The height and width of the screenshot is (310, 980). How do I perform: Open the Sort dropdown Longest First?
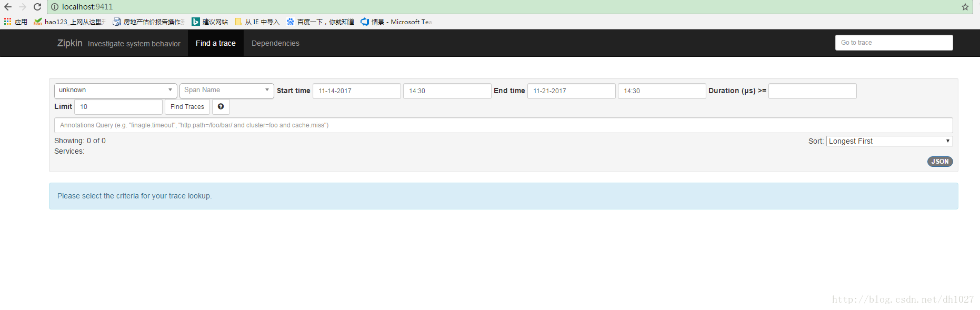pos(889,141)
